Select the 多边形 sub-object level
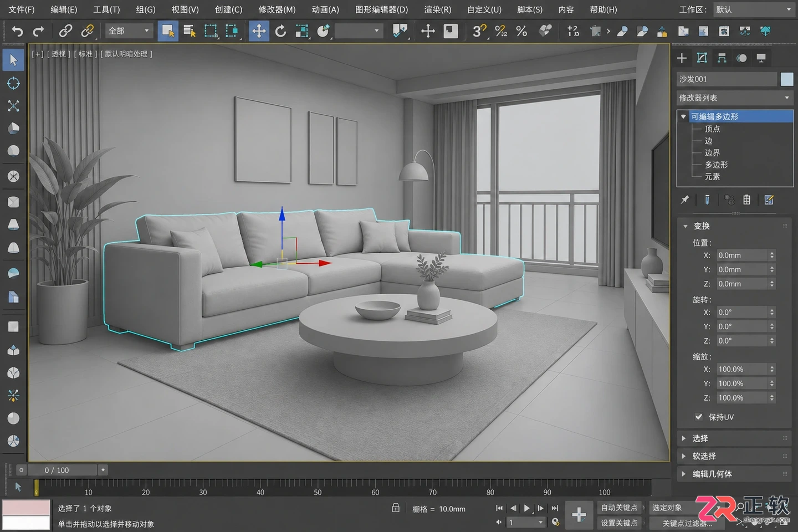 click(716, 165)
